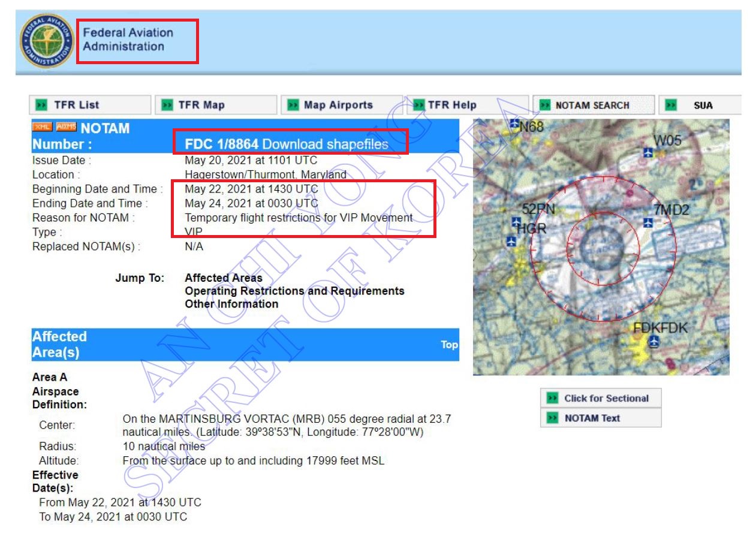Image resolution: width=756 pixels, height=536 pixels.
Task: Click the Click for Sectional button
Action: [601, 398]
